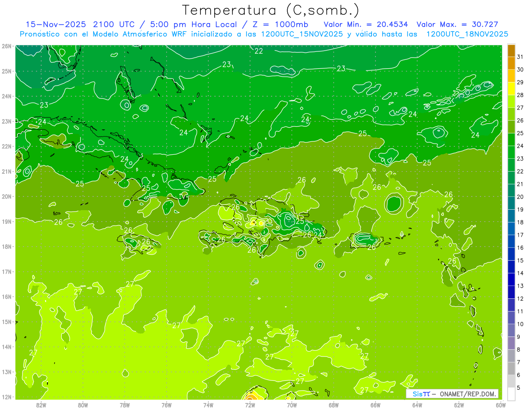This screenshot has height=411, width=532.
Task: Click the "Valor Min. = 20.4534" value
Action: pos(366,24)
